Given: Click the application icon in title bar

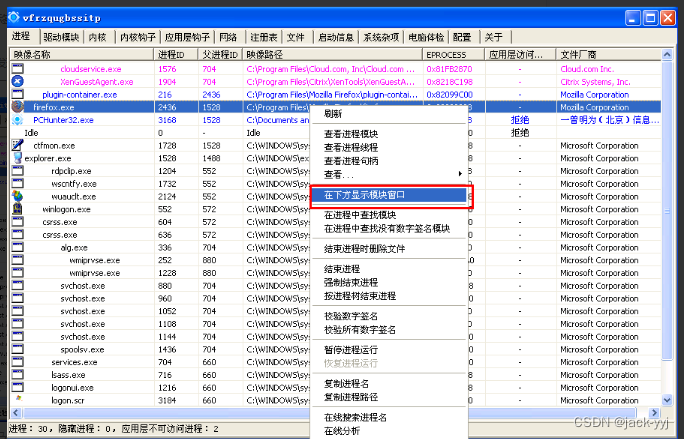Looking at the screenshot, I should 14,17.
